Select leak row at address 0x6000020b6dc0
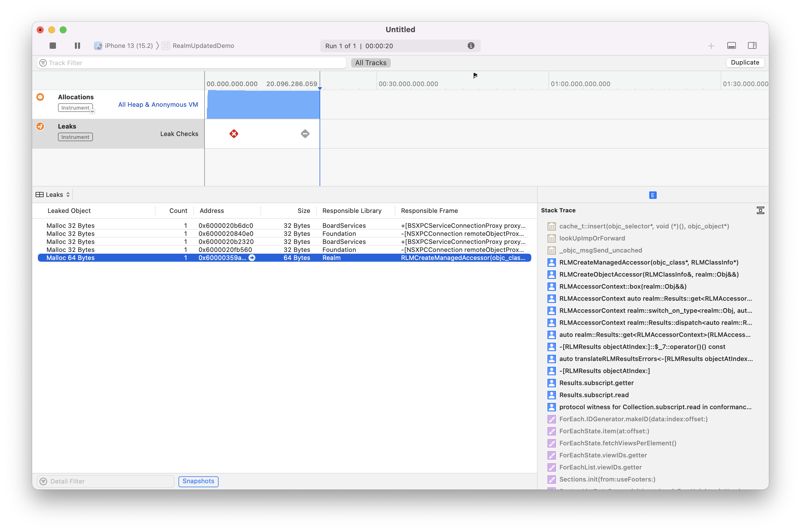801x532 pixels. pos(284,226)
